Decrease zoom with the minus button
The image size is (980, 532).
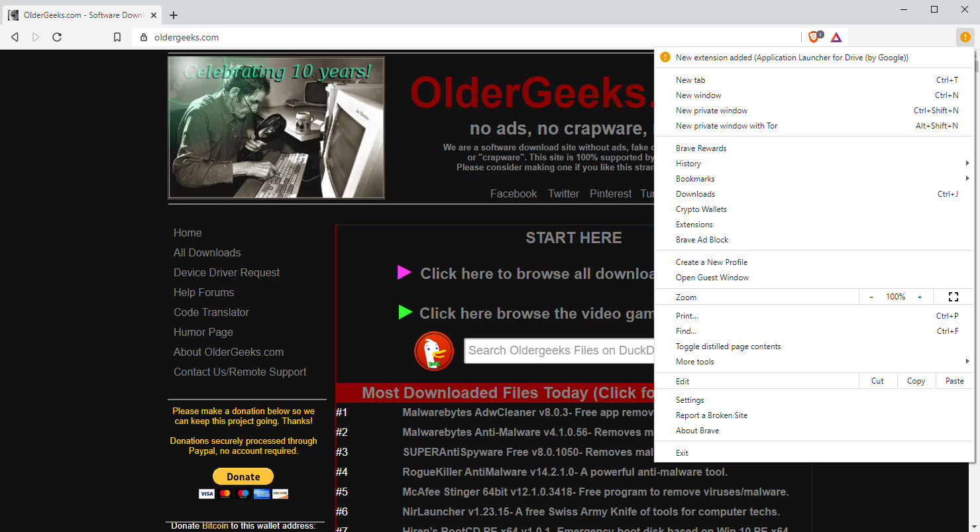coord(871,297)
